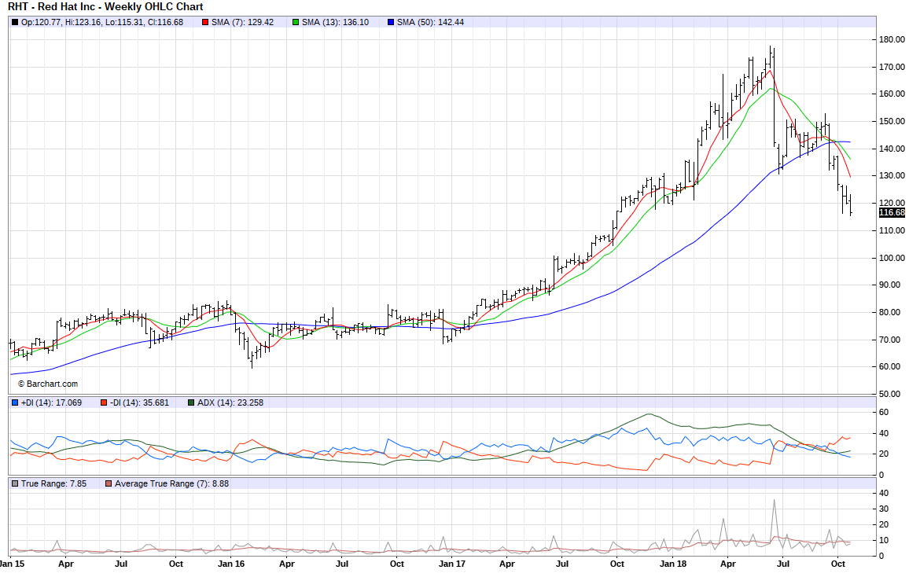This screenshot has width=909, height=588.
Task: Click the Average True Range legend swatch
Action: [109, 483]
